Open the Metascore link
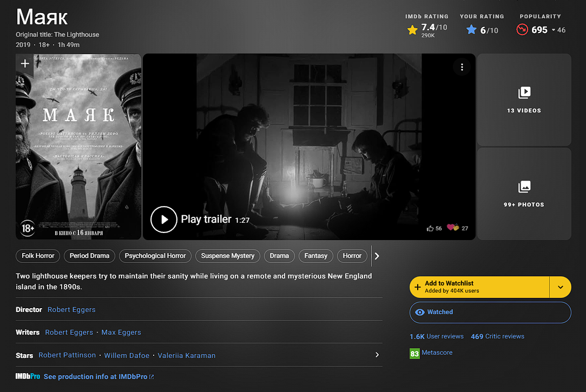586x392 pixels. pos(437,353)
